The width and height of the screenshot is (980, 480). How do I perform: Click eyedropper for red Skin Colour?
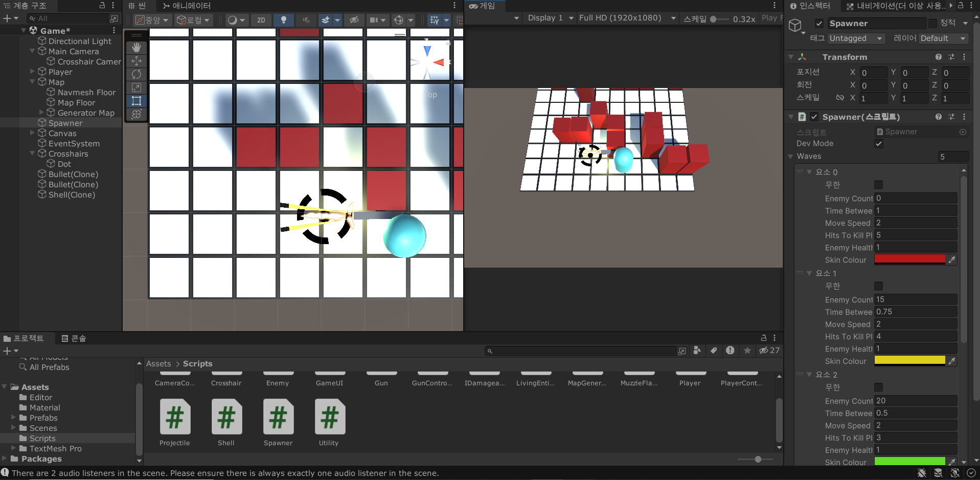[x=952, y=260]
